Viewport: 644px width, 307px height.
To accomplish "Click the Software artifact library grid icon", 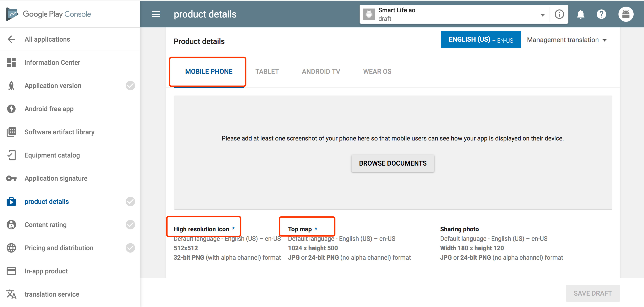I will pyautogui.click(x=11, y=132).
